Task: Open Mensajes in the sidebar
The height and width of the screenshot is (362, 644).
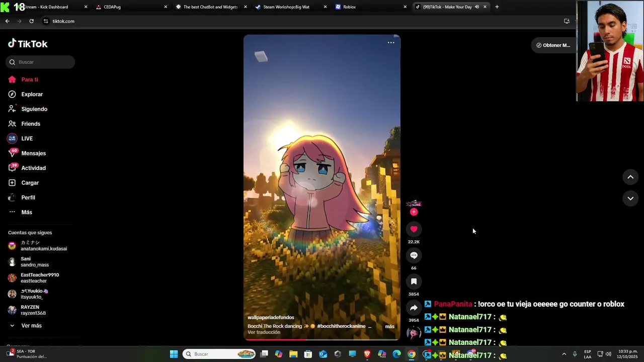Action: (x=27, y=153)
